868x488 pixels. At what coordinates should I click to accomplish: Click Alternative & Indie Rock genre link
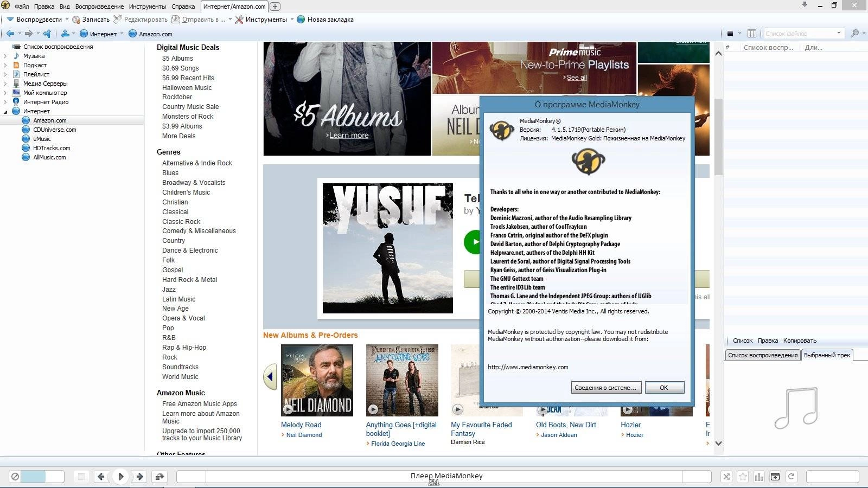(197, 163)
